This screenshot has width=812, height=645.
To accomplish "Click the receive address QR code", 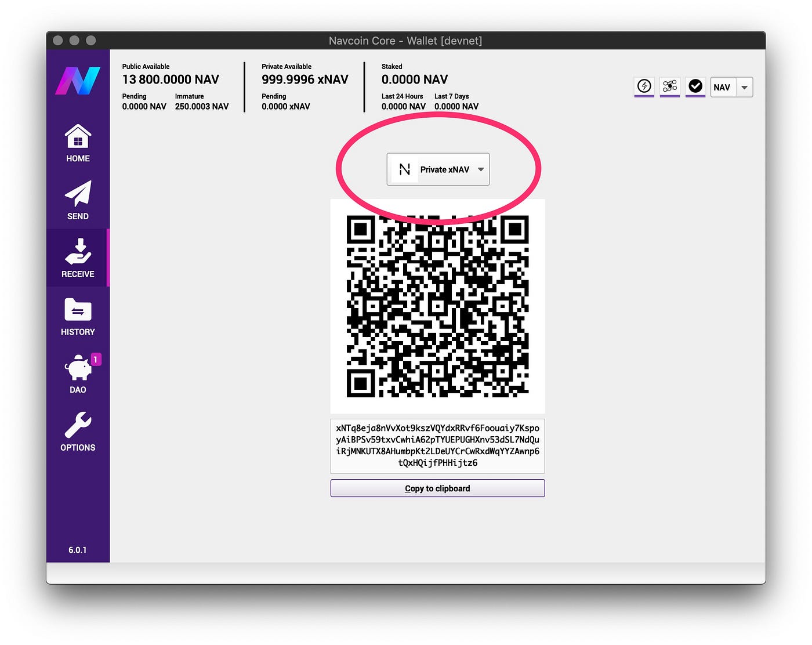I will (437, 306).
